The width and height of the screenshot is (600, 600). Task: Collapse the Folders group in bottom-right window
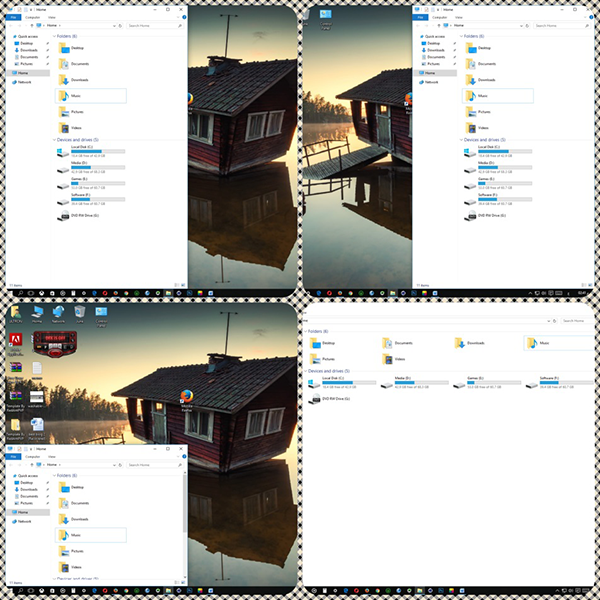coord(305,331)
